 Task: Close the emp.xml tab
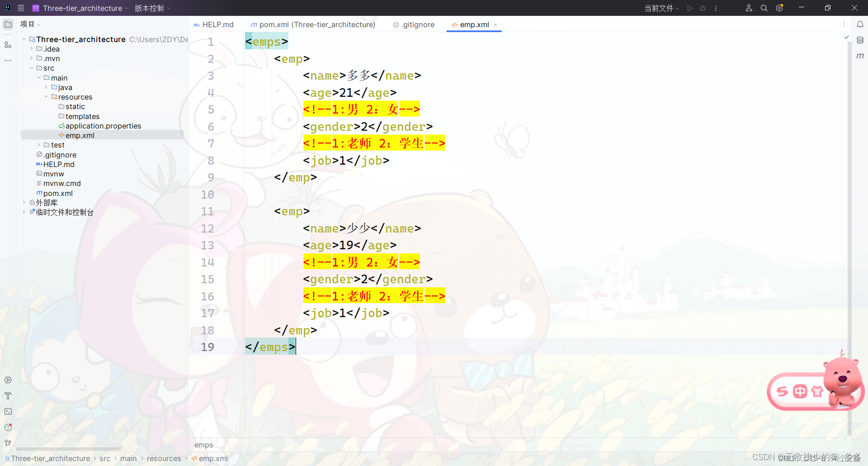(x=496, y=25)
